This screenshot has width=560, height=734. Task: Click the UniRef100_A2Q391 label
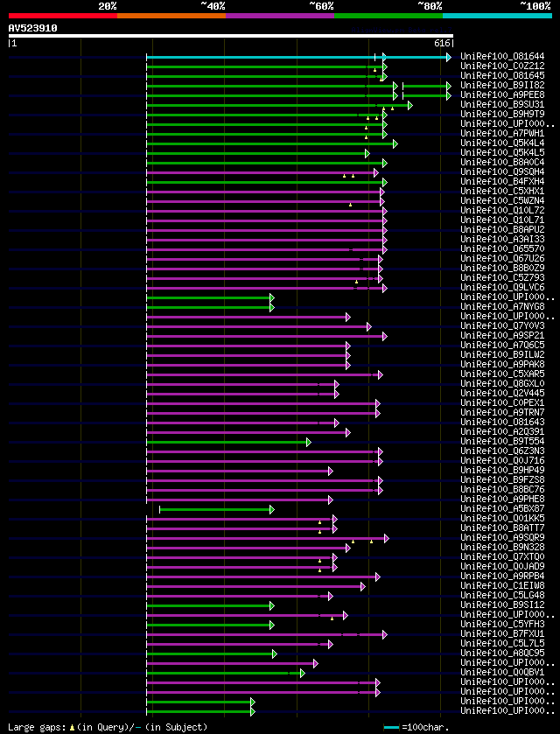point(502,431)
